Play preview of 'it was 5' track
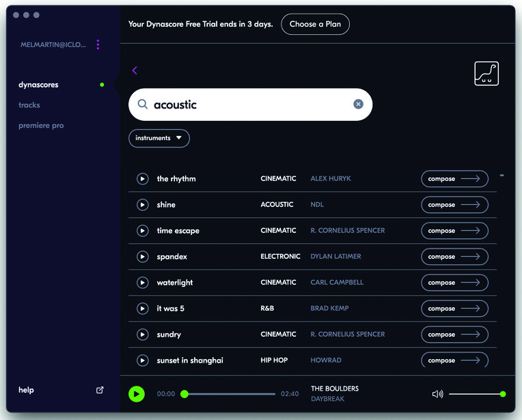This screenshot has height=420, width=522. (143, 309)
